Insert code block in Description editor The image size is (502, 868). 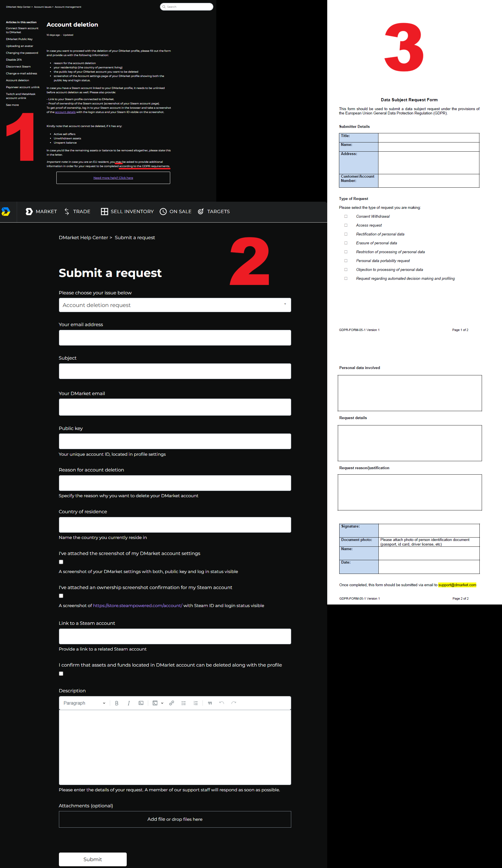(x=155, y=703)
